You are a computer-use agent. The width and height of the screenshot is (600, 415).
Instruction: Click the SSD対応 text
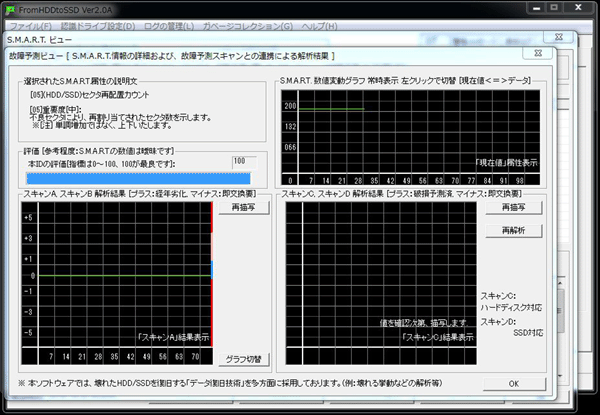528,333
